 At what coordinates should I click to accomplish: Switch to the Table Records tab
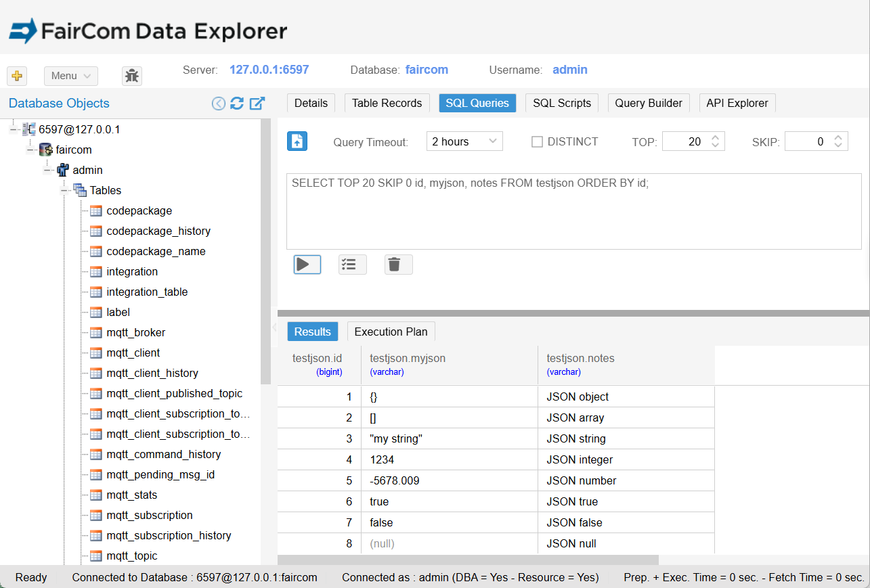[387, 103]
